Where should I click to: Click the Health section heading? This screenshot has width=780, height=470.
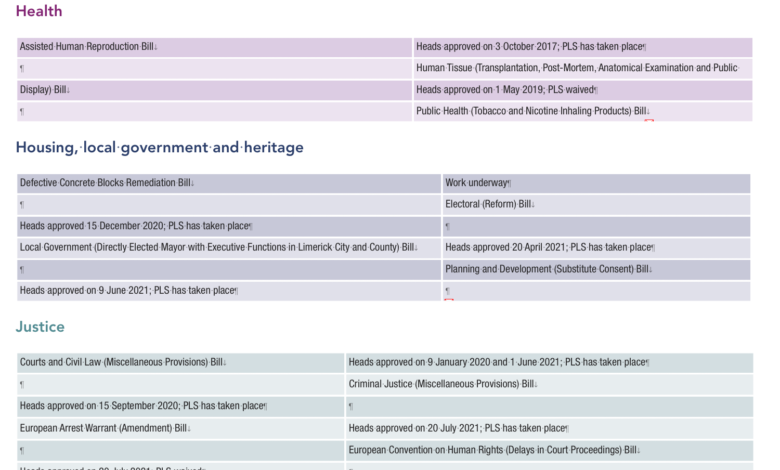click(x=39, y=11)
